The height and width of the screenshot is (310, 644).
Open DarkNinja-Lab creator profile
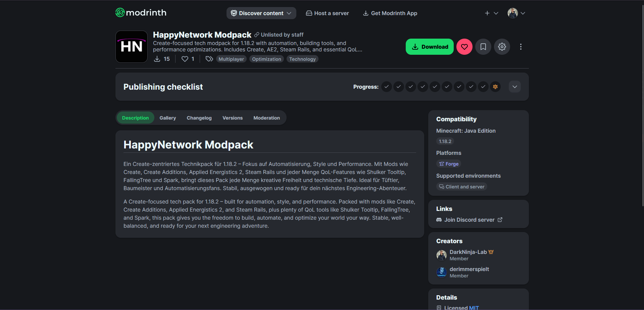[x=468, y=252]
